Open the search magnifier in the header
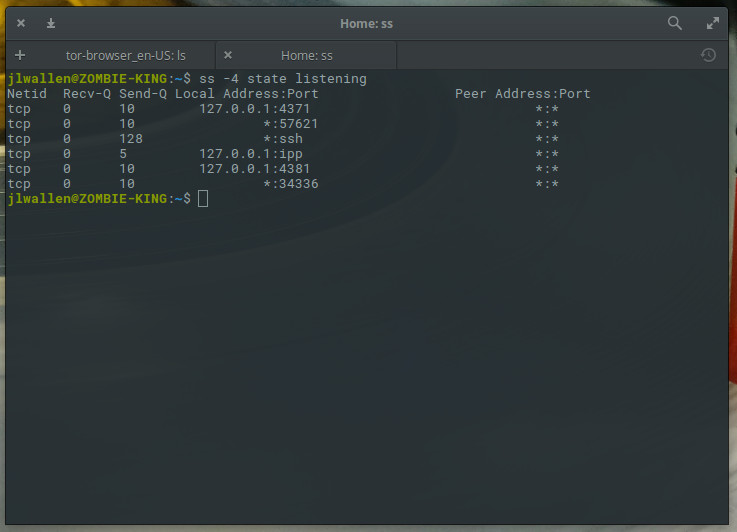 (675, 22)
